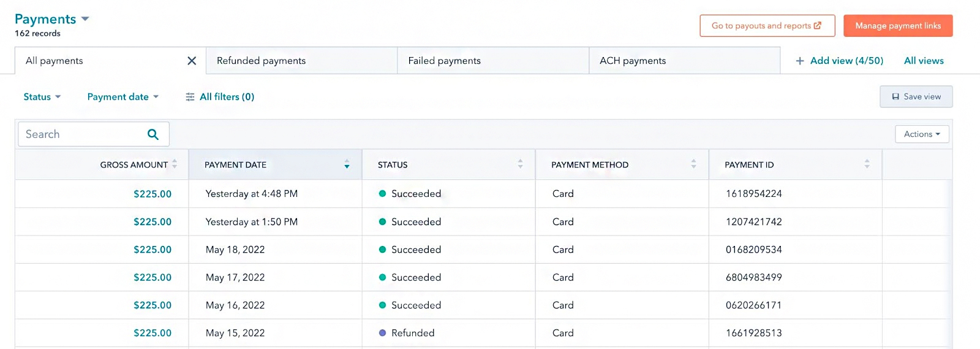Click payment ID 1661928513
980x349 pixels.
pyautogui.click(x=753, y=333)
